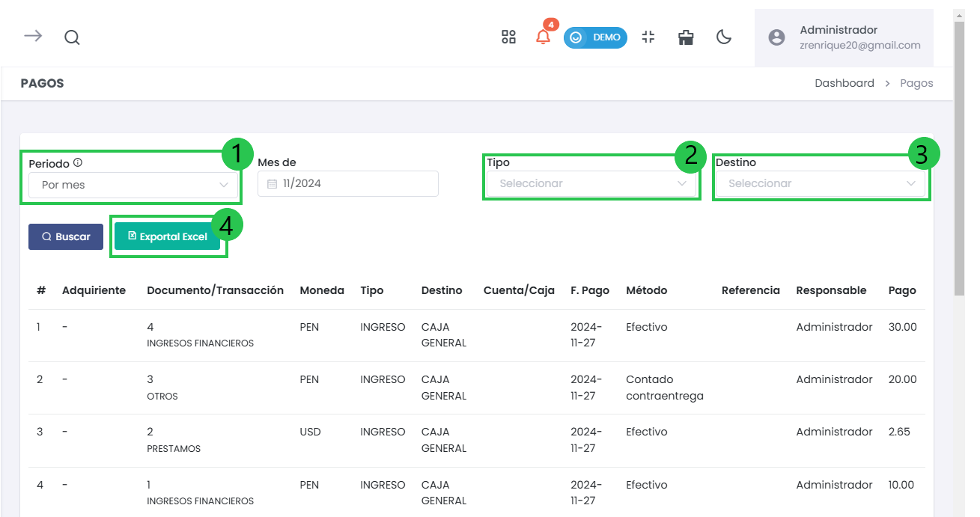Switch to dark mode moon icon

pyautogui.click(x=724, y=37)
